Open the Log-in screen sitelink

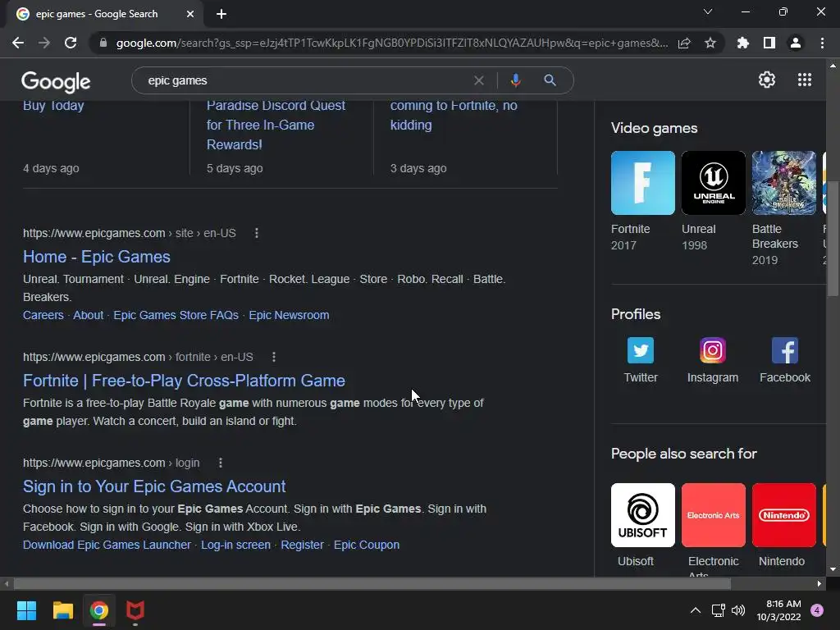click(x=235, y=545)
